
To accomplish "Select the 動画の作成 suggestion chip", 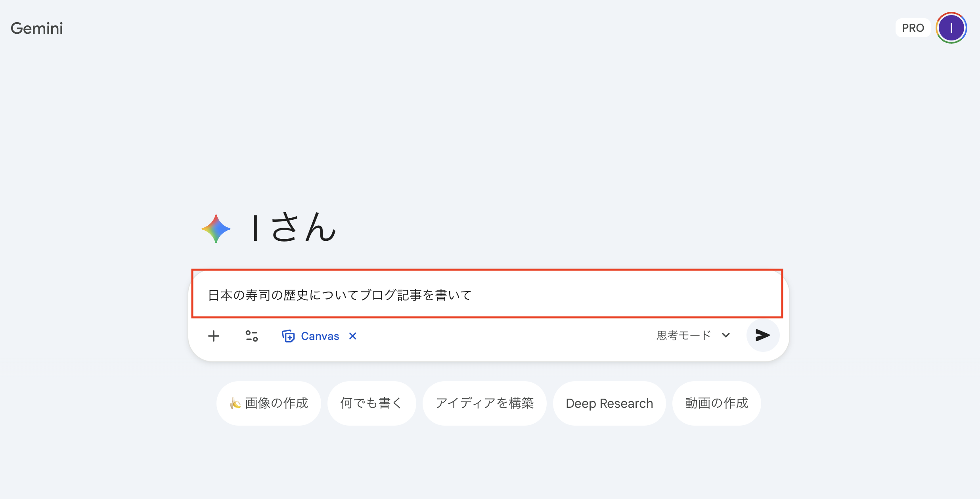I will 716,403.
